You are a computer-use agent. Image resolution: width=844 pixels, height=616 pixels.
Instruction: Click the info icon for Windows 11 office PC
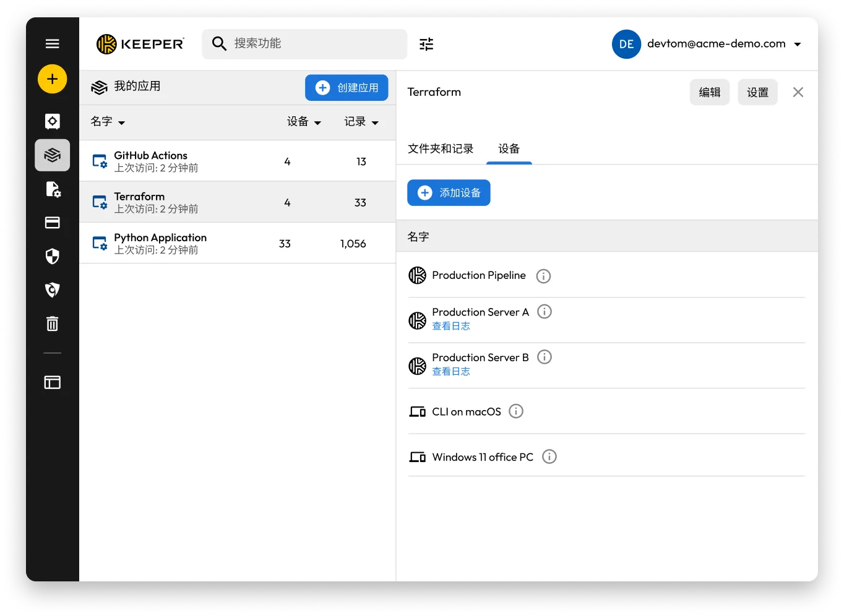tap(549, 456)
